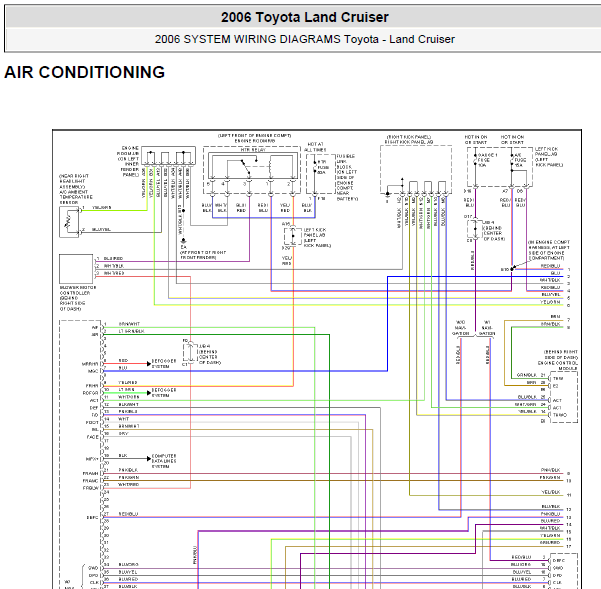Select the 'AIR CONDITIONING' heading
This screenshot has height=589, width=601.
point(84,72)
